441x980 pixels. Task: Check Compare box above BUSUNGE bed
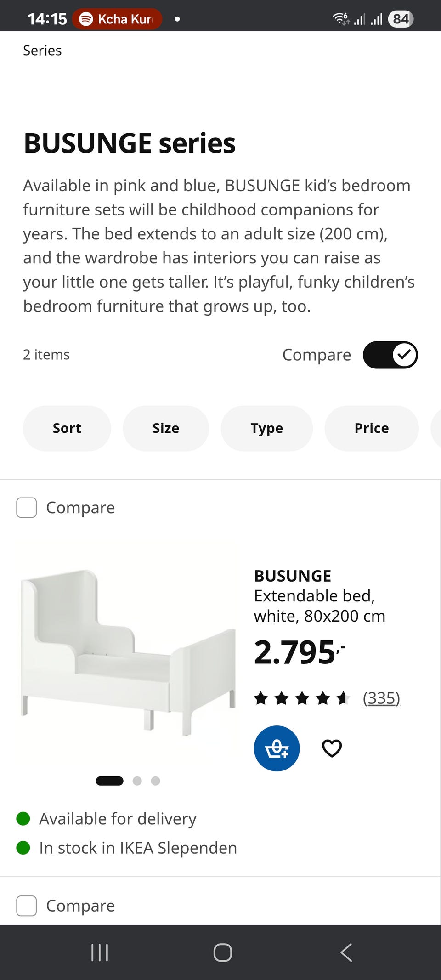(27, 508)
